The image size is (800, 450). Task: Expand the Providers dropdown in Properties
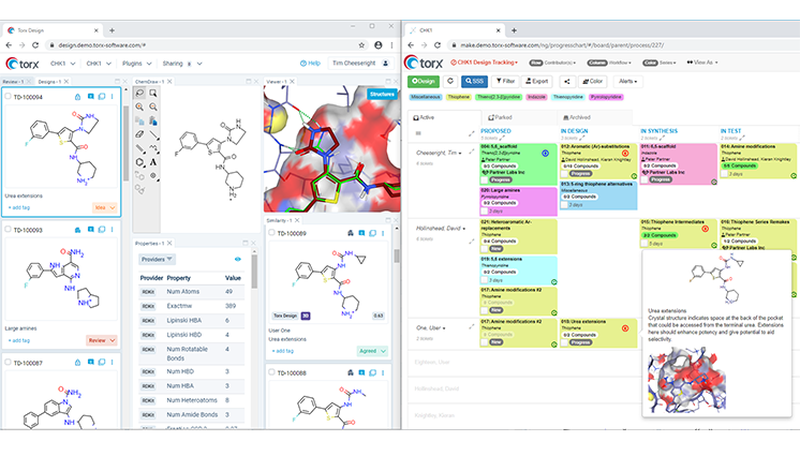coord(156,259)
